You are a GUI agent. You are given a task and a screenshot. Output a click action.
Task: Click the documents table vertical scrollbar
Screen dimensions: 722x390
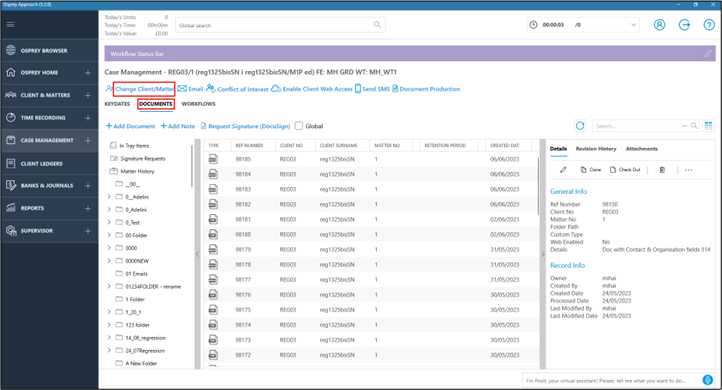point(538,186)
